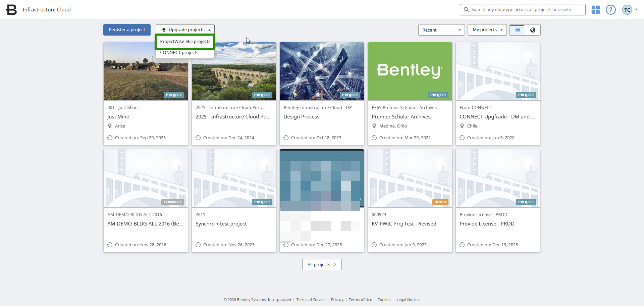
Task: Click the clock icon by Mar 29, 2022
Action: point(374,138)
